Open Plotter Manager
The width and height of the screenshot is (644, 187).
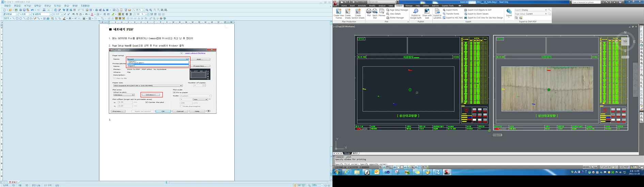click(395, 18)
